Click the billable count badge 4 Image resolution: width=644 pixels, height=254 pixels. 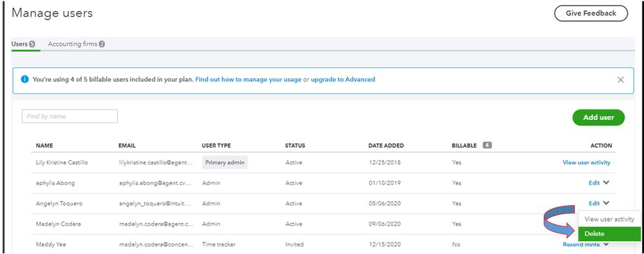coord(487,145)
